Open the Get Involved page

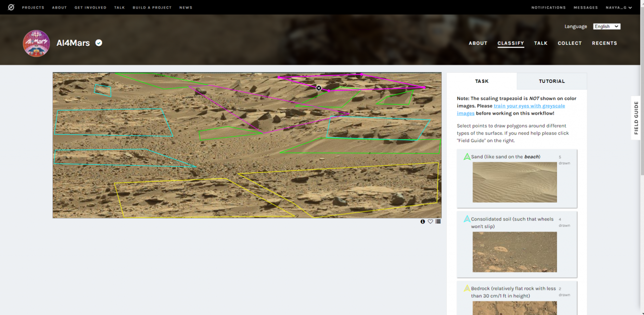coord(91,8)
